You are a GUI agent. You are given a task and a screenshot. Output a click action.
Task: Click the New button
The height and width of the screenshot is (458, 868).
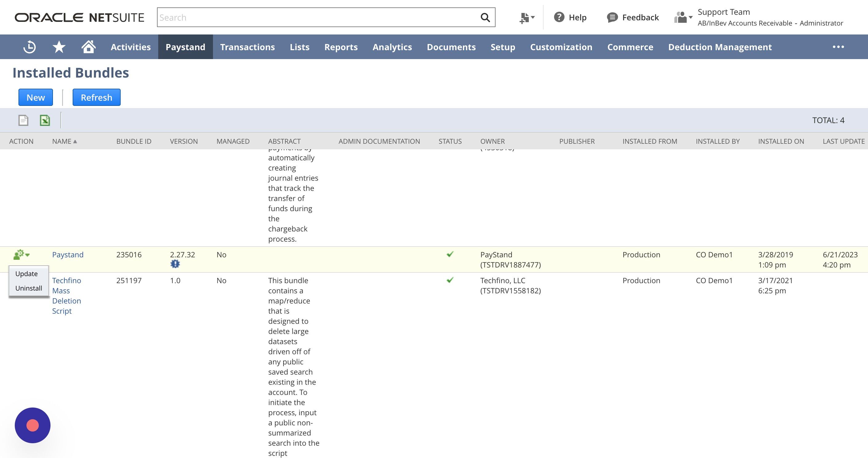(x=36, y=97)
